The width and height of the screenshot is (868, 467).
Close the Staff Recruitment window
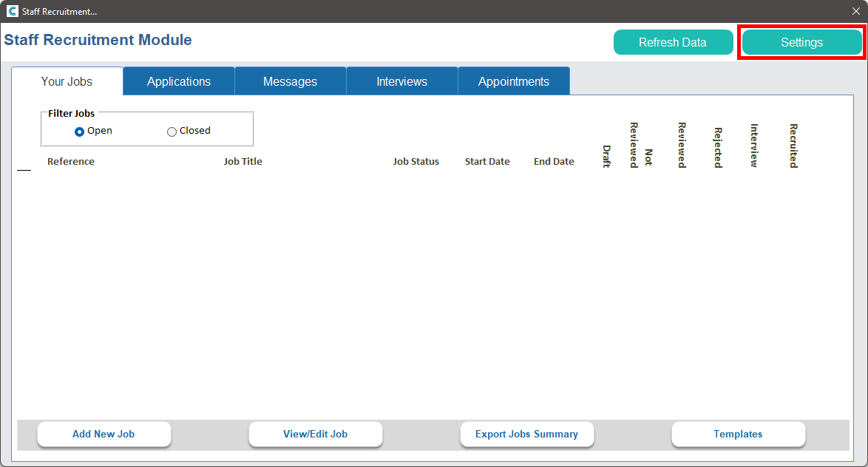pos(856,11)
